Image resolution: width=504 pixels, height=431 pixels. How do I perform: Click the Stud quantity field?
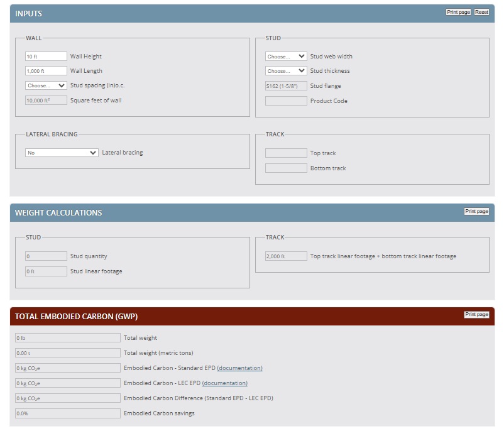point(46,256)
